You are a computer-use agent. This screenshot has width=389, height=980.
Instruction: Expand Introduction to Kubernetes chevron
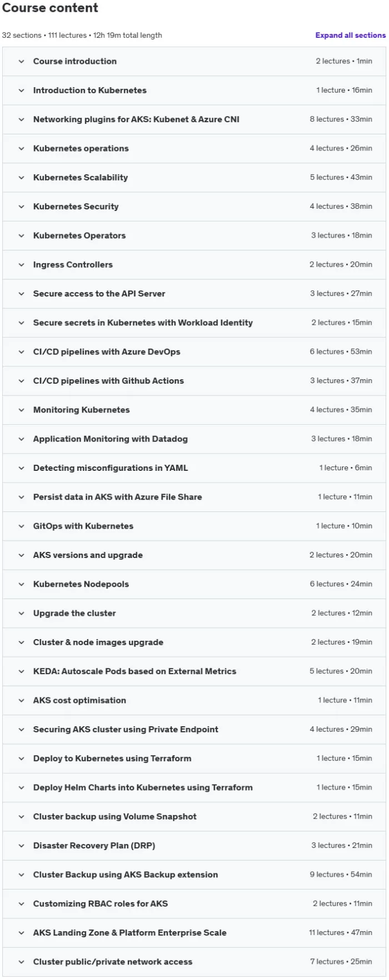pyautogui.click(x=21, y=91)
